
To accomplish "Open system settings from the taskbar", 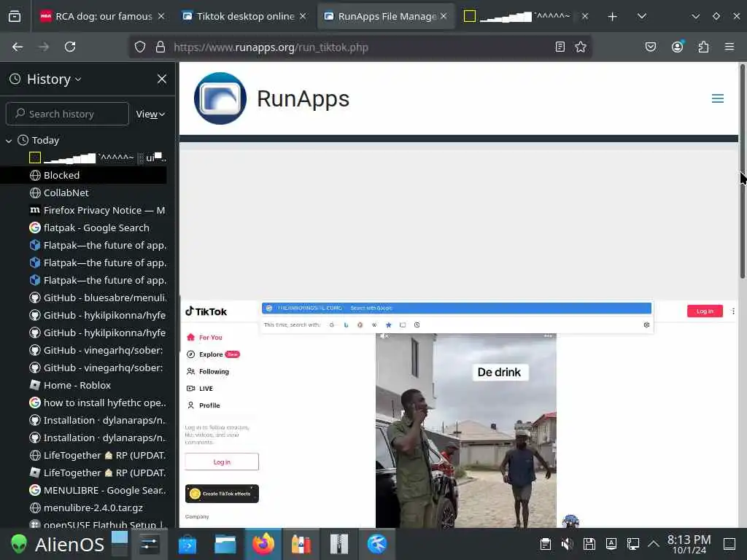I will (149, 544).
